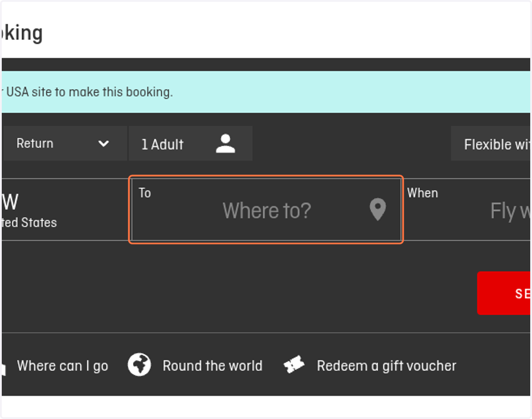
Task: Click the passenger person icon
Action: 225,144
